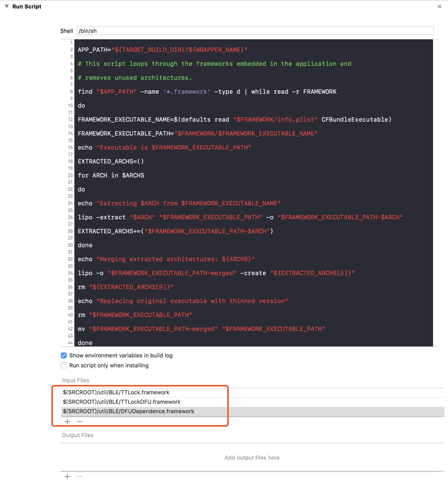Screen dimensions: 448x482
Task: Select the DFUDependence.framework input file row
Action: coord(253,411)
